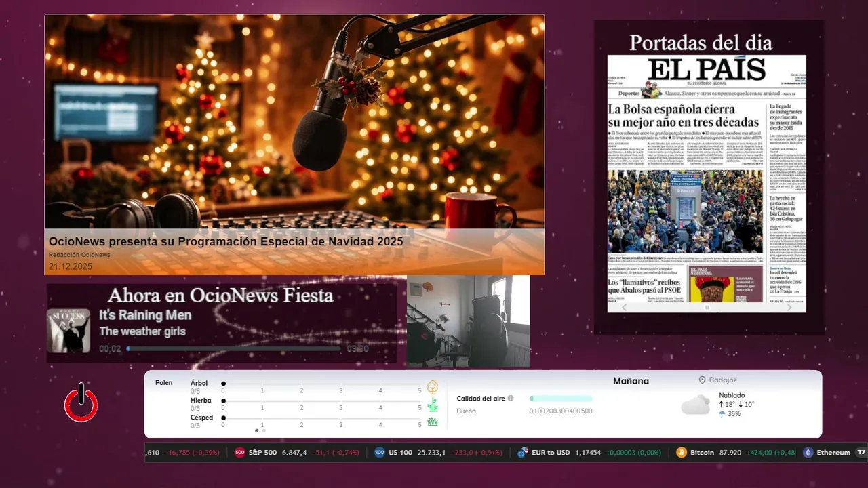Viewport: 868px width, 488px height.
Task: Click the song progress bar for It's Raining Men
Action: click(x=234, y=349)
